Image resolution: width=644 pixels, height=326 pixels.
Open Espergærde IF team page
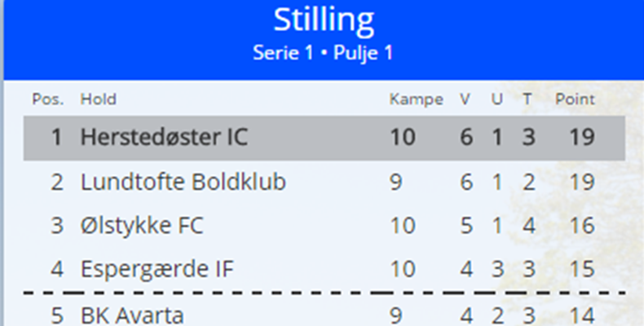click(157, 269)
